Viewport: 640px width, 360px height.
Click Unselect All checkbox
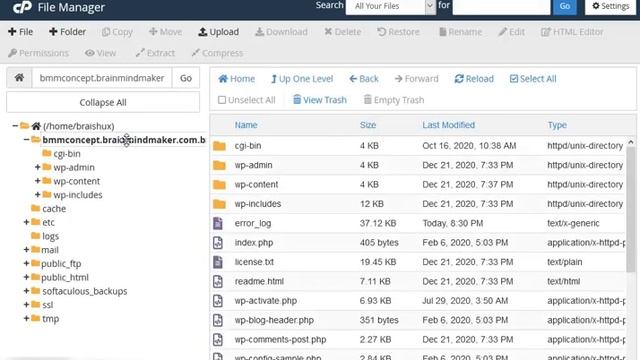247,100
